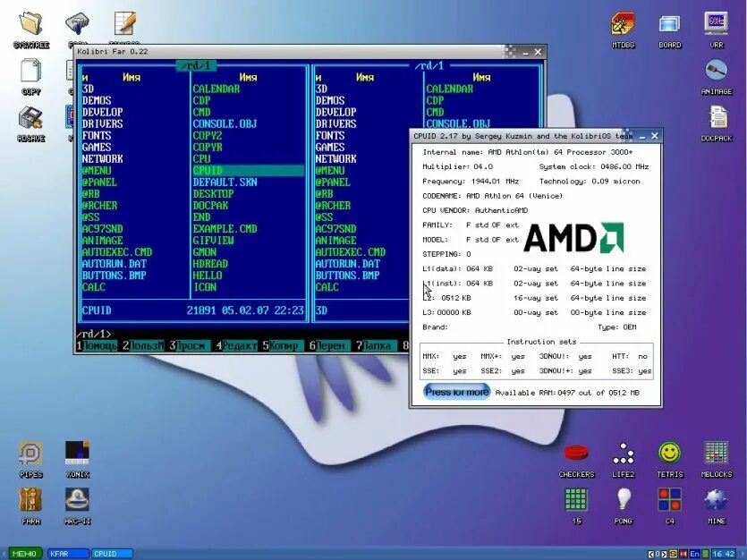This screenshot has width=747, height=560.
Task: Click the red K tray icon
Action: [684, 554]
